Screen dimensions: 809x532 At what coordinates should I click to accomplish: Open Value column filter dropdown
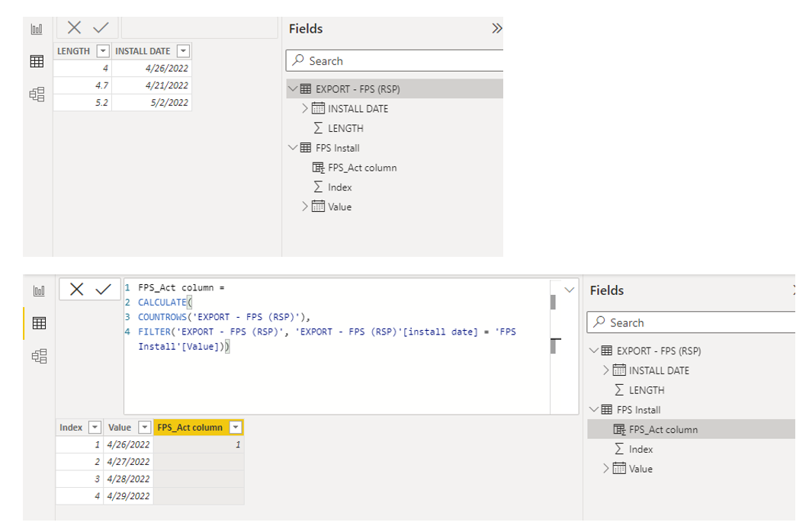pyautogui.click(x=145, y=428)
